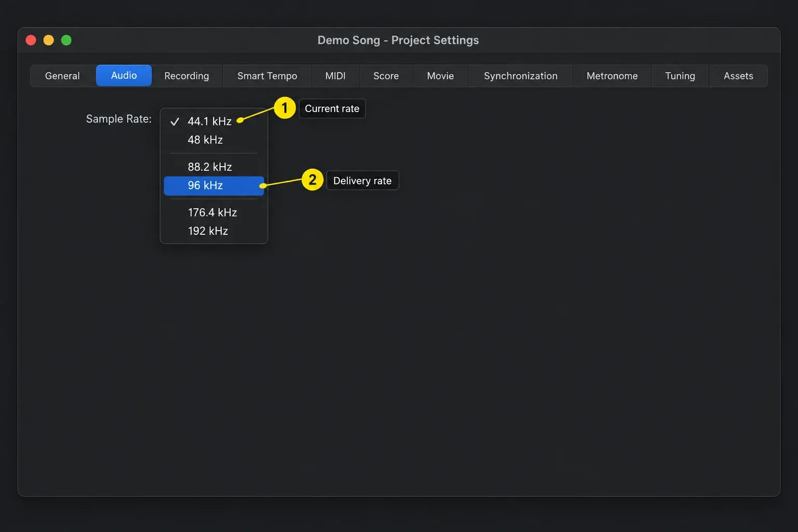798x532 pixels.
Task: Open the Metronome tab
Action: click(x=612, y=76)
